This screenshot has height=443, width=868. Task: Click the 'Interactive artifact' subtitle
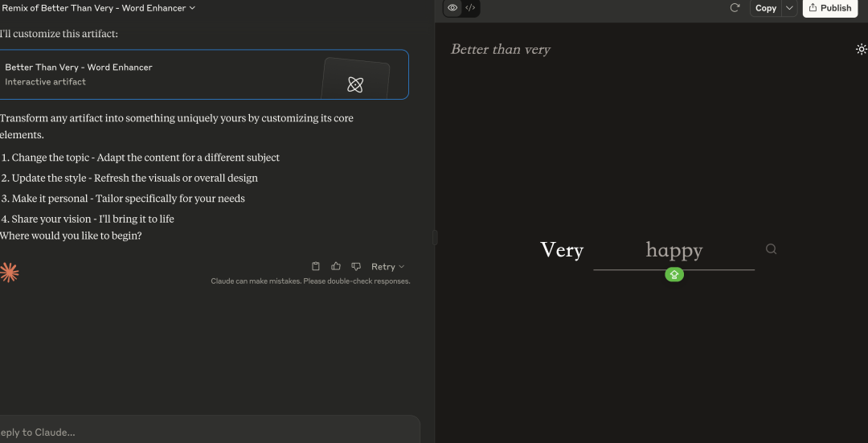coord(45,82)
